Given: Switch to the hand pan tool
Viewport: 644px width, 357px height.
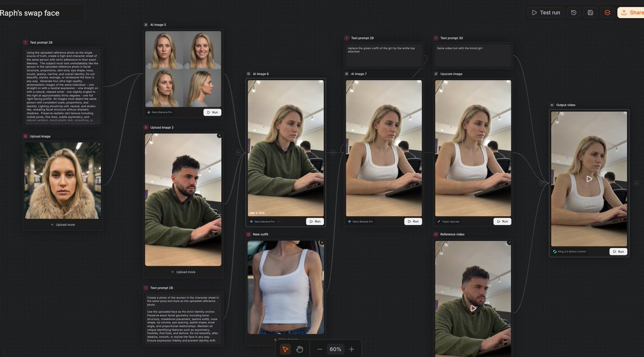Looking at the screenshot, I should tap(300, 349).
